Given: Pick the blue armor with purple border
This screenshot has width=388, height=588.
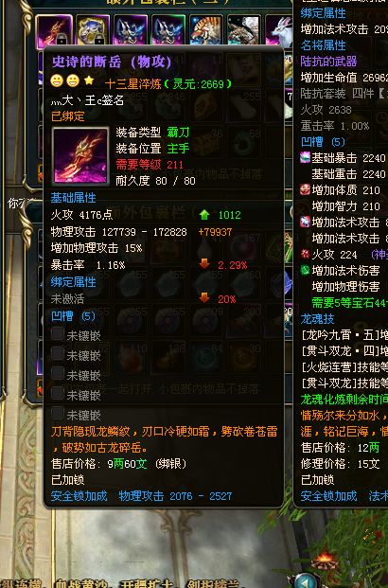Looking at the screenshot, I should click(x=131, y=30).
